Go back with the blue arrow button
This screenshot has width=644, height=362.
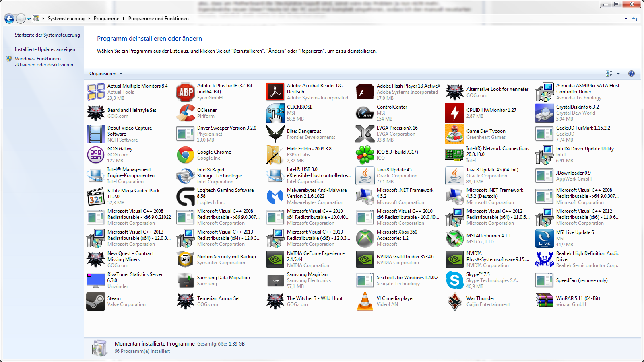point(9,19)
